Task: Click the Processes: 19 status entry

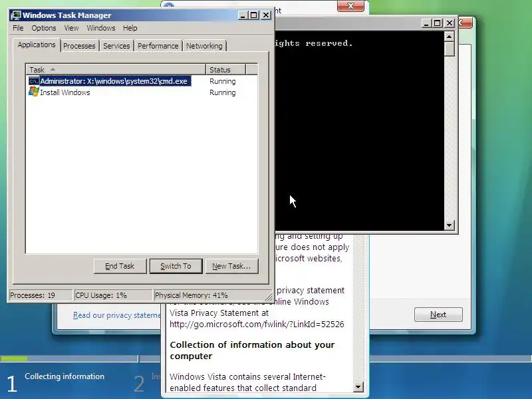Action: tap(41, 295)
